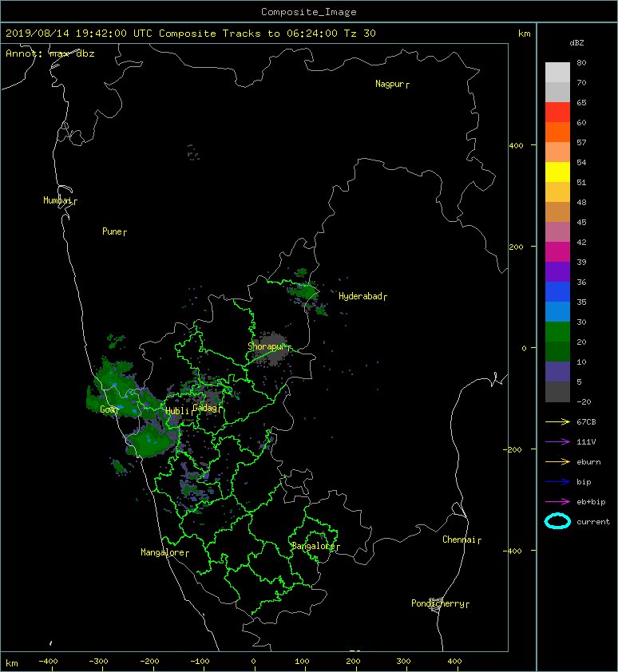The image size is (618, 672).
Task: Click the '2019/08/14 19:42:00 UTC' timestamp
Action: coord(79,34)
